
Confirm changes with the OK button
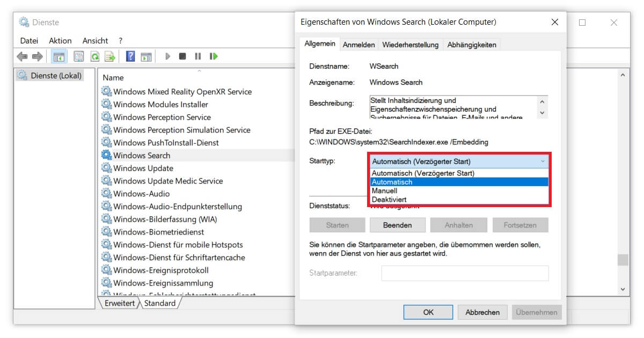[x=428, y=312]
